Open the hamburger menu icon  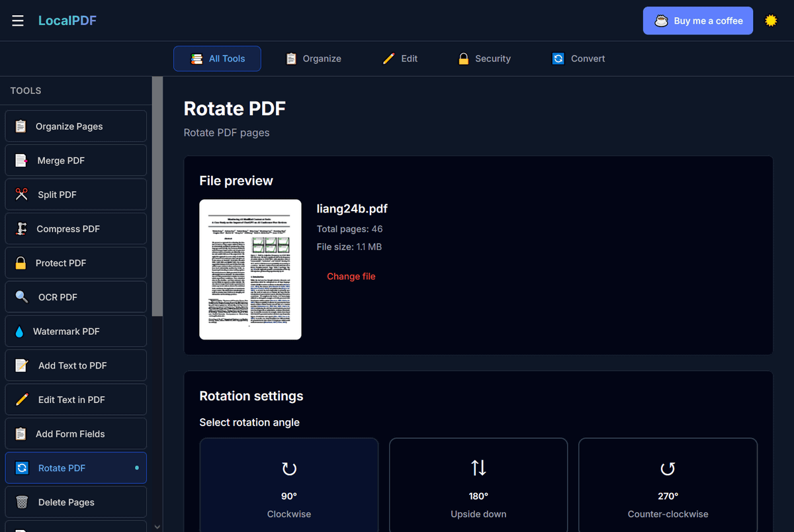(x=18, y=21)
